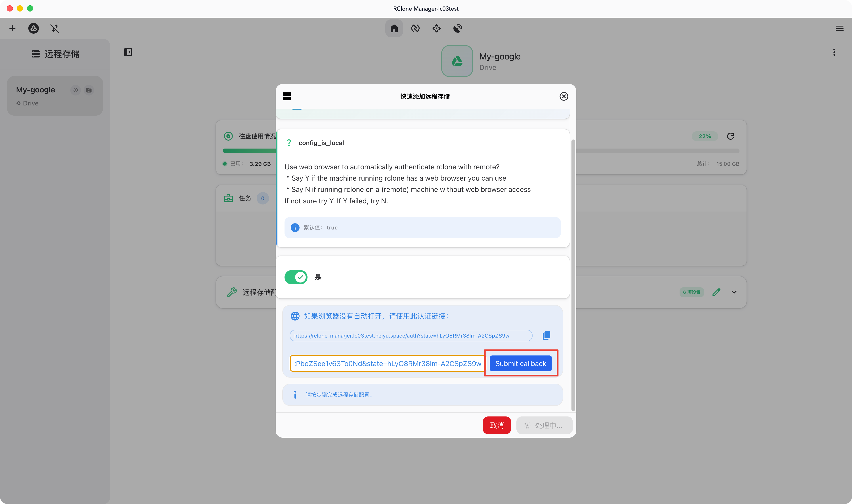
Task: Click the question mark icon beside config_is_local
Action: click(289, 143)
